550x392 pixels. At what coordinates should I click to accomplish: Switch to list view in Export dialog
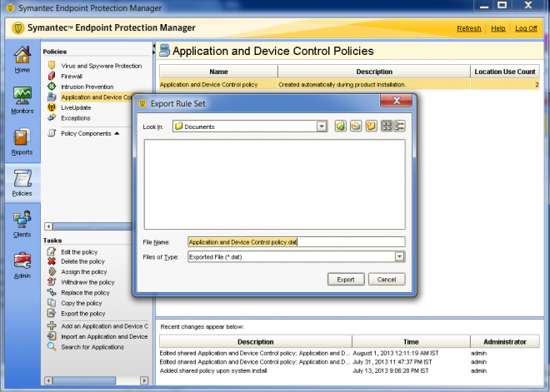tap(387, 127)
